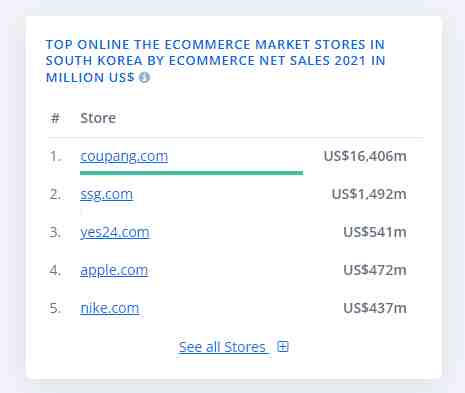Image resolution: width=465 pixels, height=393 pixels.
Task: Click the US$16,406m net sales value
Action: click(x=365, y=156)
